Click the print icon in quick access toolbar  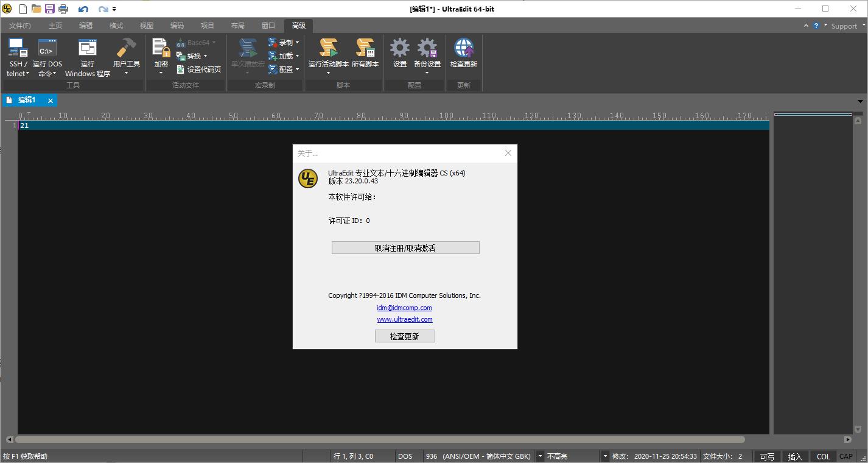click(63, 9)
